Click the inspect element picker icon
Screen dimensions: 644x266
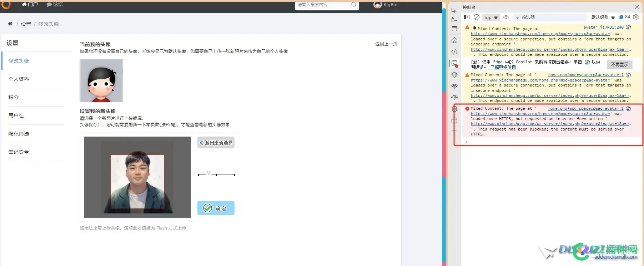pyautogui.click(x=454, y=10)
